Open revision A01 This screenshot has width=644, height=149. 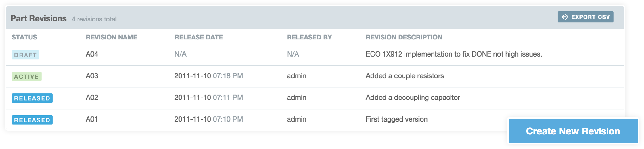tap(92, 119)
